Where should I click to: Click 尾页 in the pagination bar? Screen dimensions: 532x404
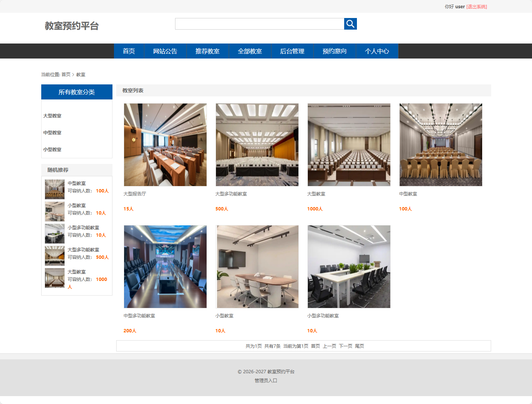pos(359,346)
